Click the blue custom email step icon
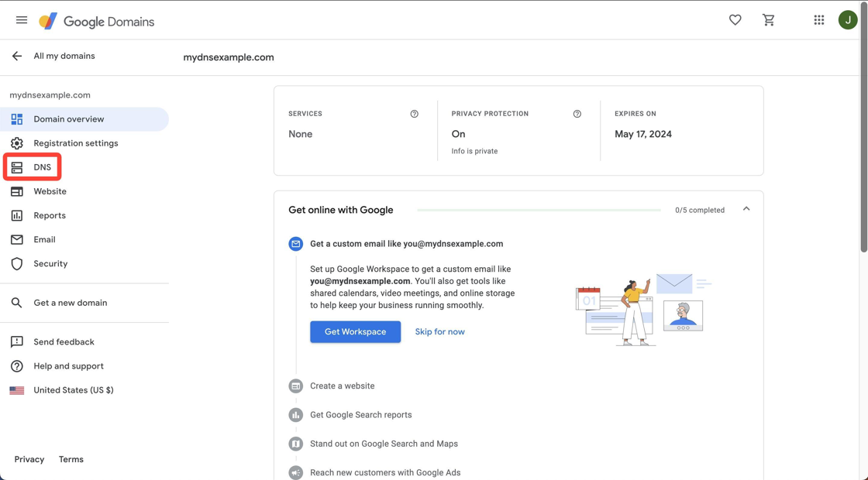Viewport: 868px width, 480px height. pyautogui.click(x=295, y=244)
